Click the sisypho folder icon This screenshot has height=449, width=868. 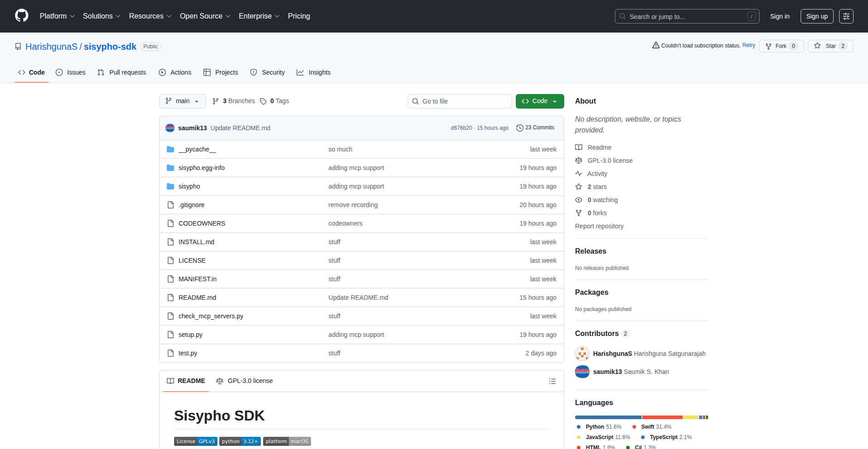tap(170, 186)
